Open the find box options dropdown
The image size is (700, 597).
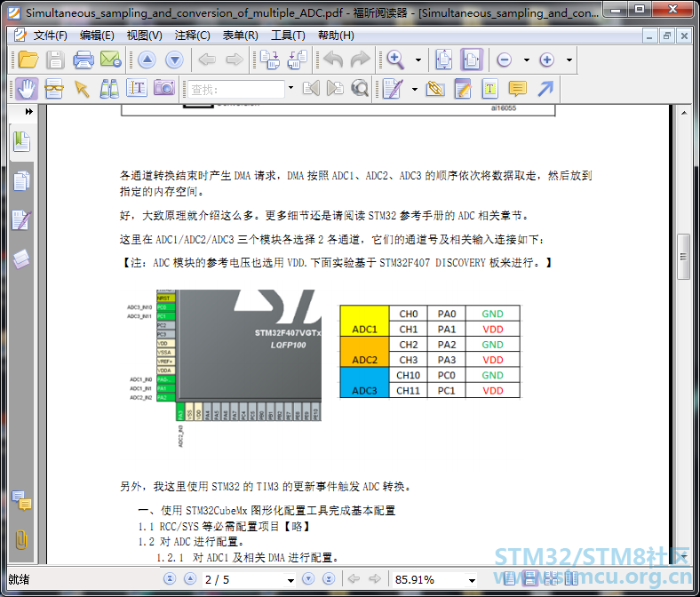(x=291, y=88)
